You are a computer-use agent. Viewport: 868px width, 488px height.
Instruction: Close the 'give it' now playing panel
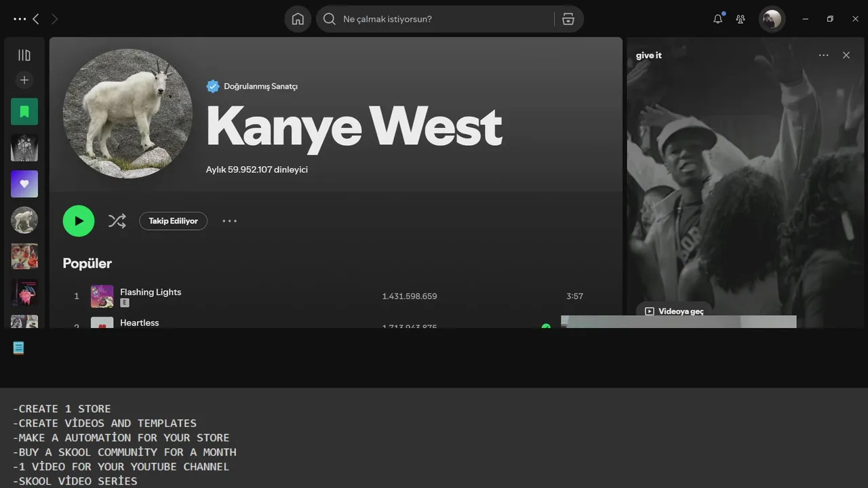tap(846, 56)
